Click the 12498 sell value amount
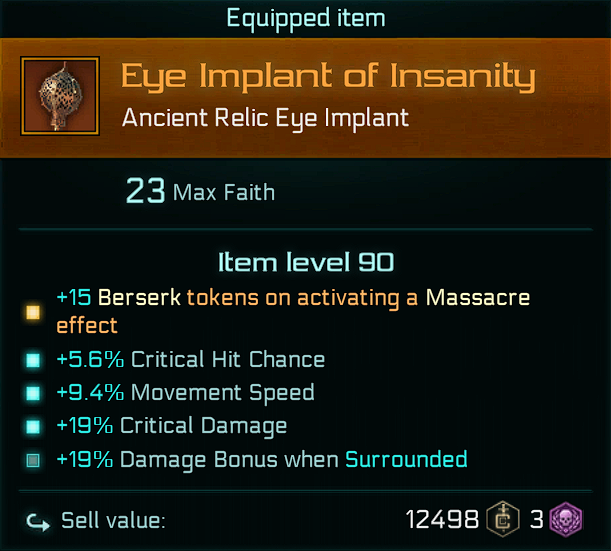611x551 pixels. [444, 520]
